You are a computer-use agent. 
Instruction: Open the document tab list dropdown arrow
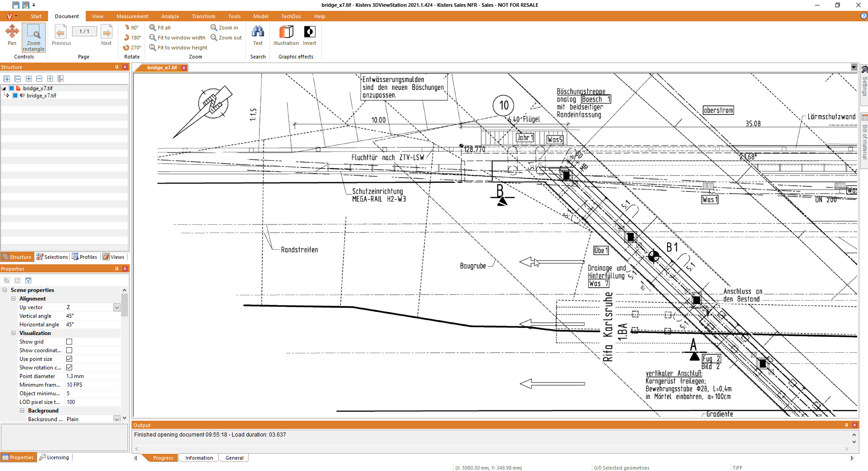854,68
